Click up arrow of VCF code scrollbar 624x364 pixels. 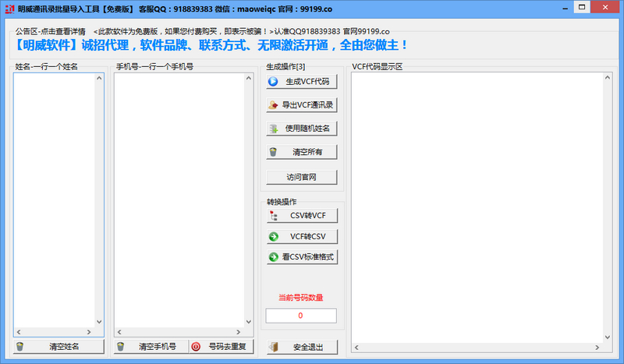pyautogui.click(x=608, y=78)
